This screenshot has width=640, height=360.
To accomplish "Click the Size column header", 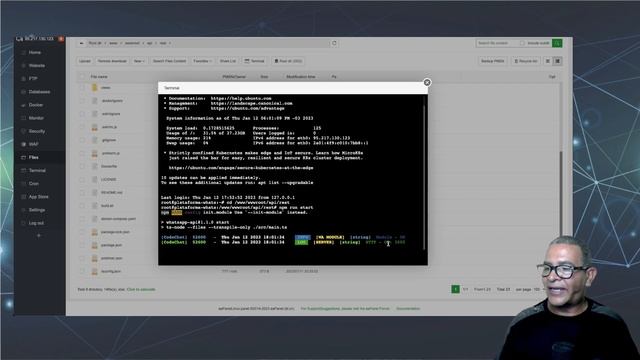I will click(264, 77).
